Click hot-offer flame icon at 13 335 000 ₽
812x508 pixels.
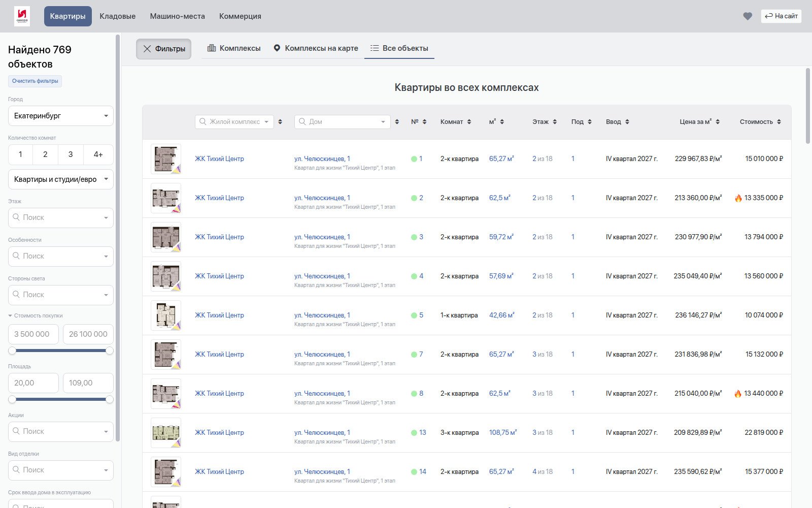coord(738,198)
